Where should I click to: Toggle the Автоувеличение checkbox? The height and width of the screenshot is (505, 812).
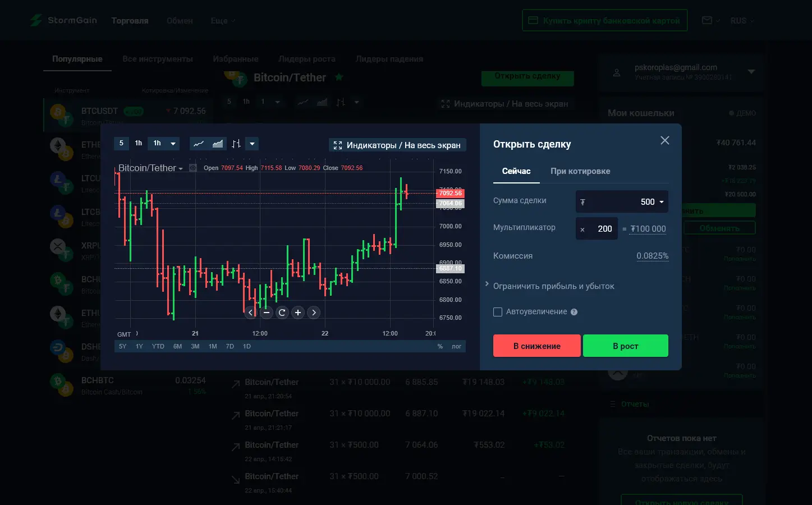coord(498,312)
